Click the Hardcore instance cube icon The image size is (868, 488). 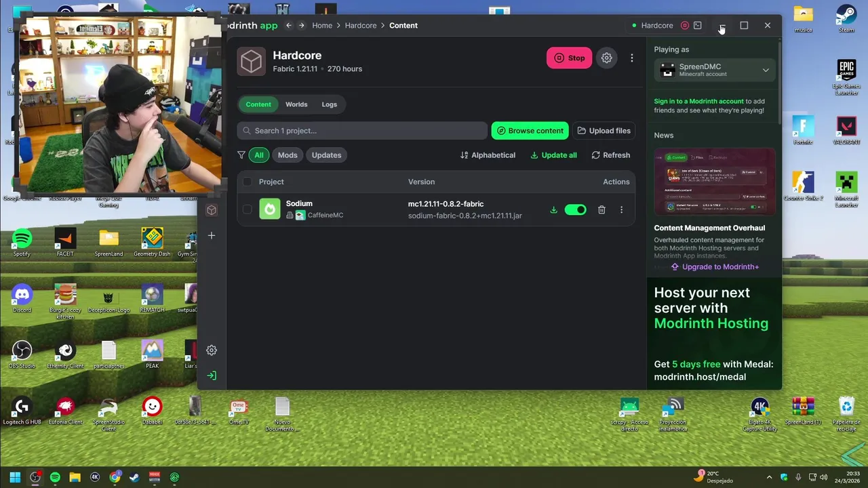click(x=251, y=62)
